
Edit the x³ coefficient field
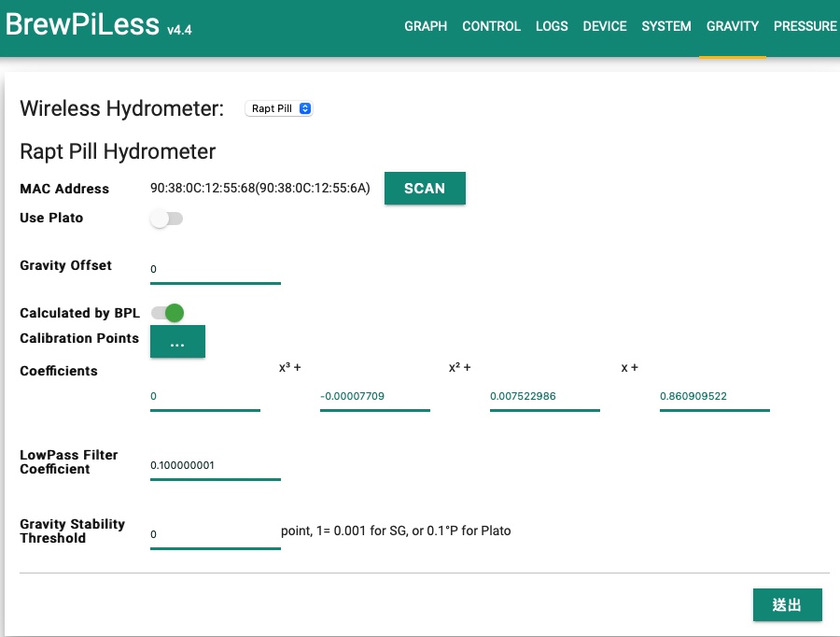pos(205,397)
